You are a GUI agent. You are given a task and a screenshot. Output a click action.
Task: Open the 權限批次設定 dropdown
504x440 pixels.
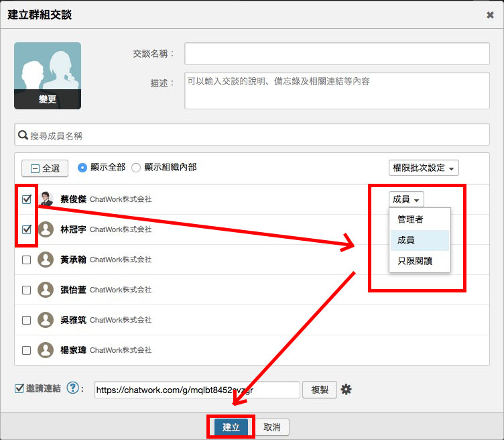coord(423,168)
